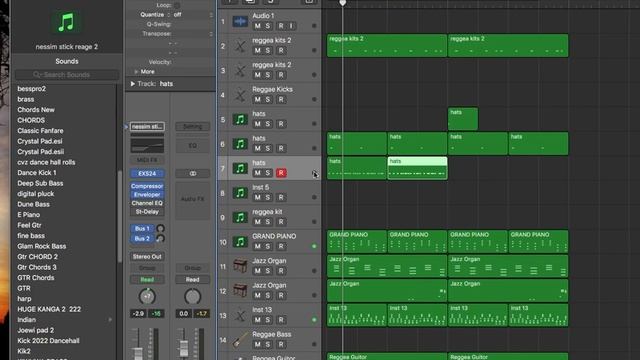640x360 pixels.
Task: Disable record on hats track 7
Action: coord(281,173)
